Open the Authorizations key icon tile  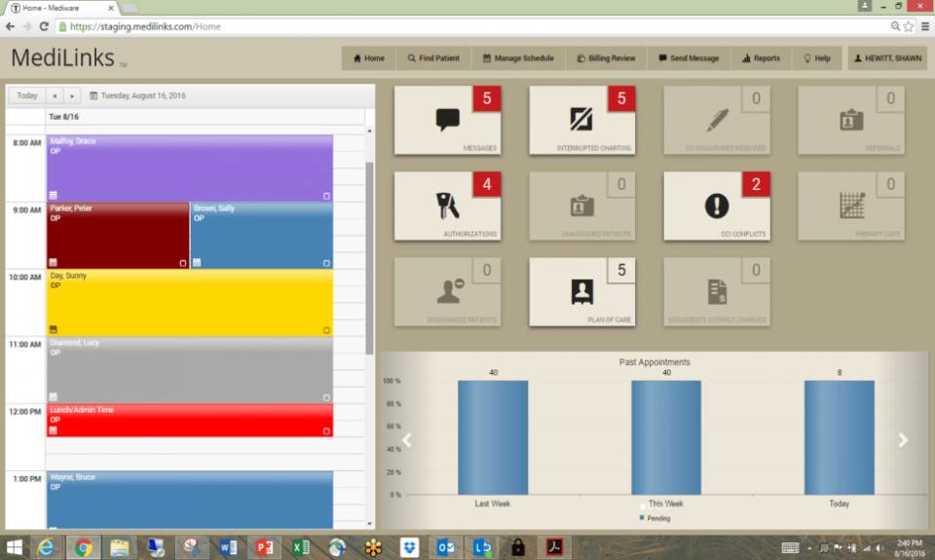tap(447, 206)
